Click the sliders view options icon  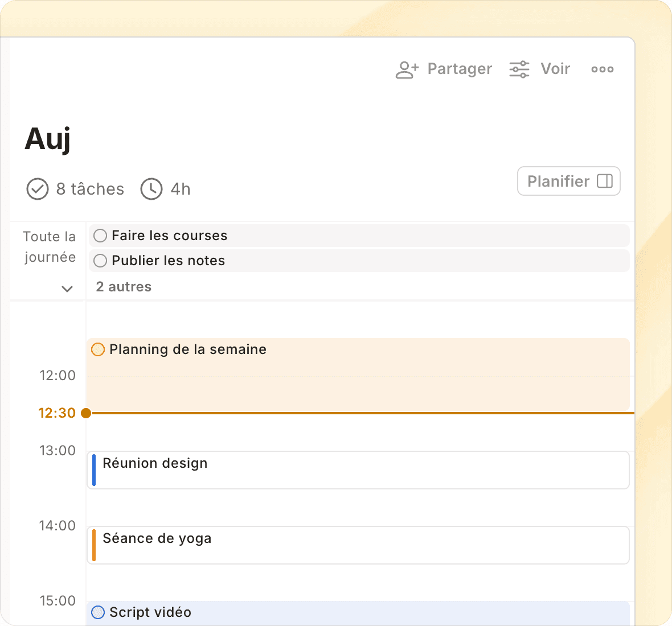519,69
